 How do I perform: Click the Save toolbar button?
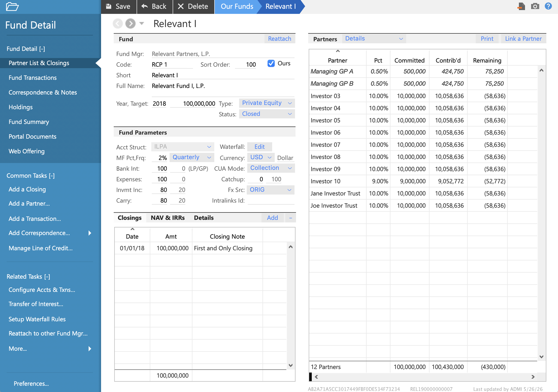coord(118,7)
